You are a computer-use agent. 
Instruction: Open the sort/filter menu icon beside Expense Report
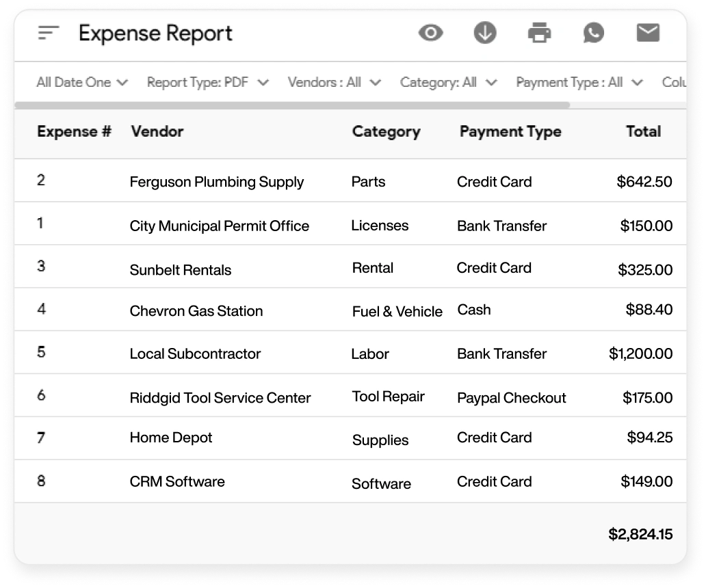tap(49, 33)
